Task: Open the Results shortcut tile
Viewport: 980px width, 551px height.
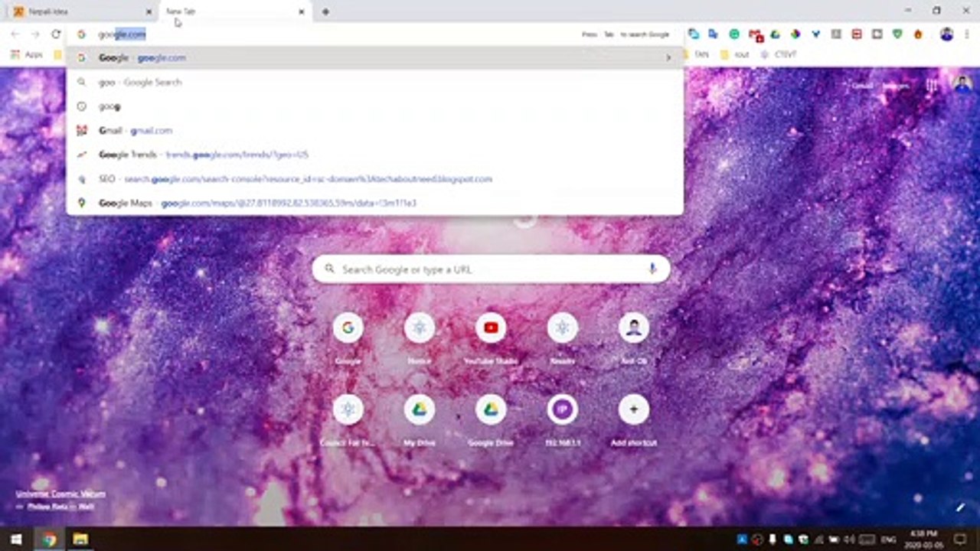Action: tap(563, 337)
